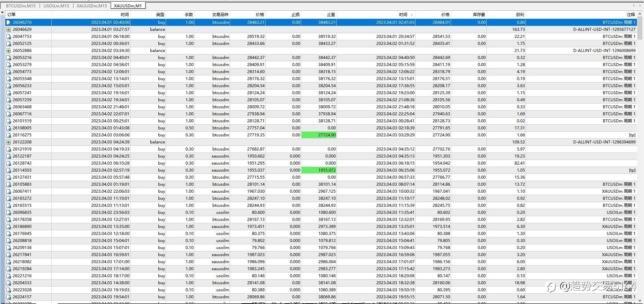Click the vertical scrollbar thumb

coord(640,28)
